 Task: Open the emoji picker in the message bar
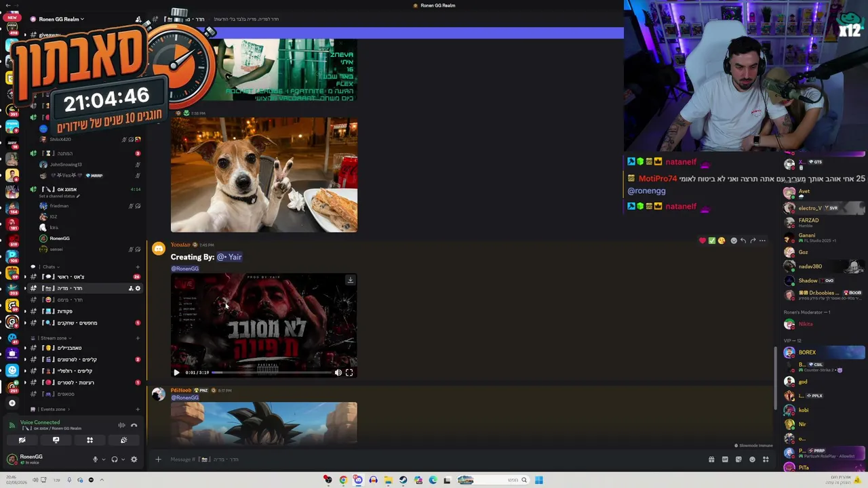tap(752, 460)
